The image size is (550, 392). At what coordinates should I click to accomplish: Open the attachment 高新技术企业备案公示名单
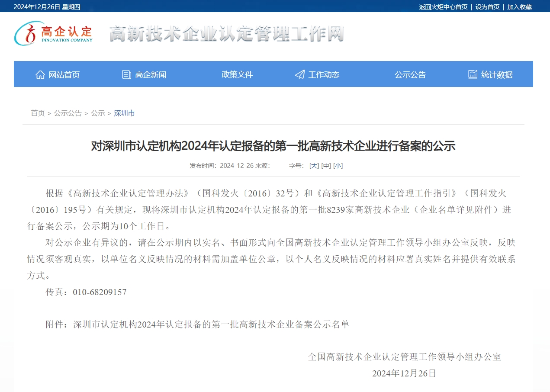tap(211, 324)
